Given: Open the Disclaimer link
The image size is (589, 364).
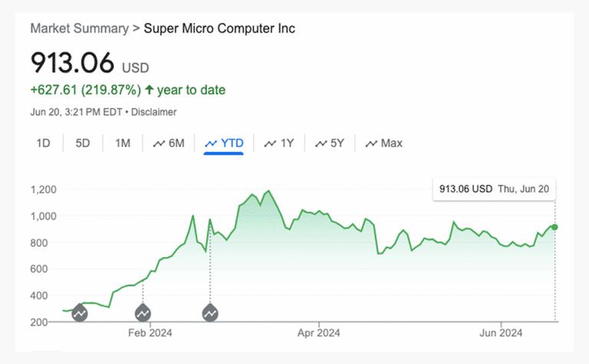Looking at the screenshot, I should [x=153, y=112].
